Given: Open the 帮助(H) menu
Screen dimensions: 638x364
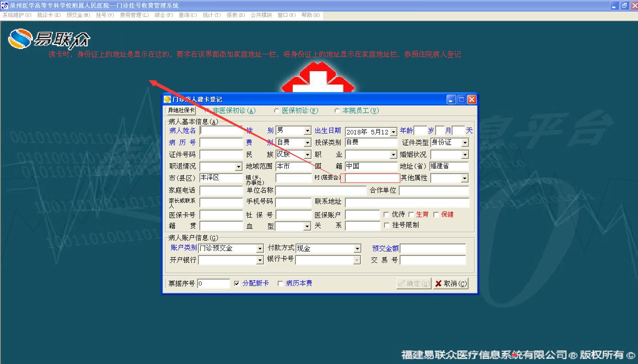Looking at the screenshot, I should (311, 15).
